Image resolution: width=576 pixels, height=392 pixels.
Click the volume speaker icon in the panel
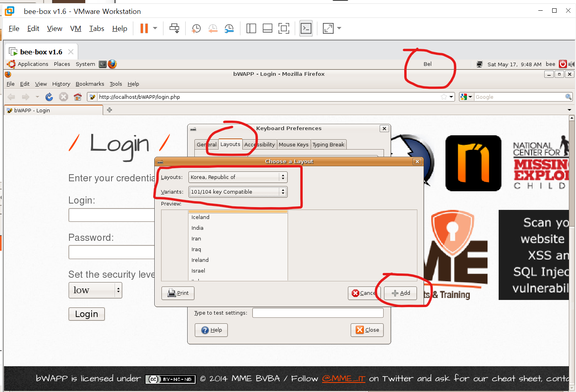tap(571, 64)
